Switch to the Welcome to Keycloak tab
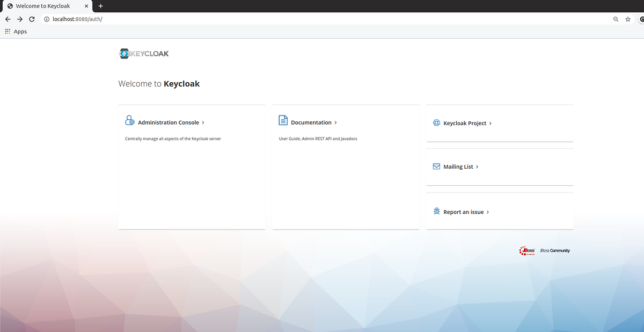This screenshot has width=644, height=332. pos(43,6)
